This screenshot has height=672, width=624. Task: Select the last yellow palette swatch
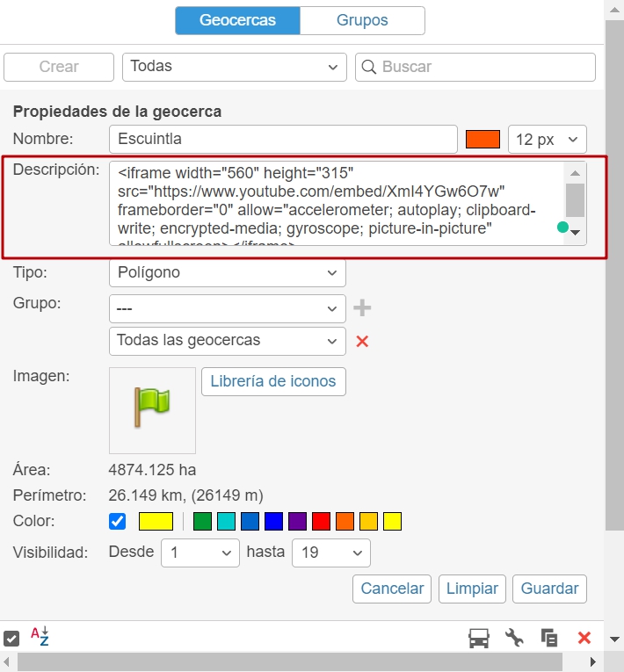392,522
